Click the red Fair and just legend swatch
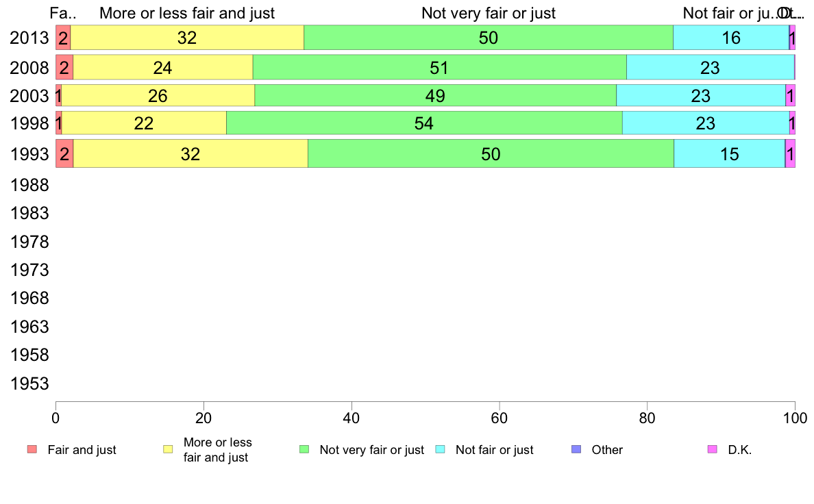 coord(32,449)
